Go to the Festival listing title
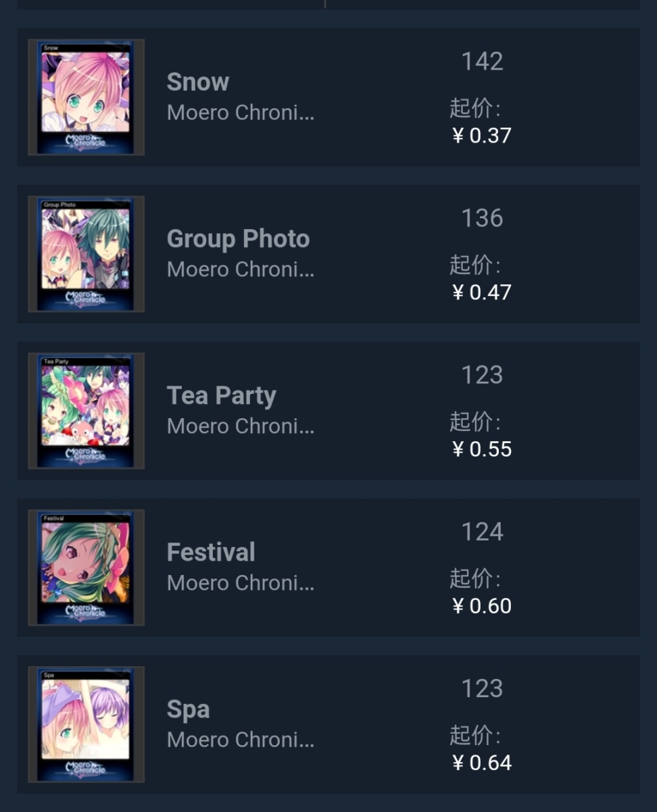The height and width of the screenshot is (812, 657). click(x=211, y=553)
